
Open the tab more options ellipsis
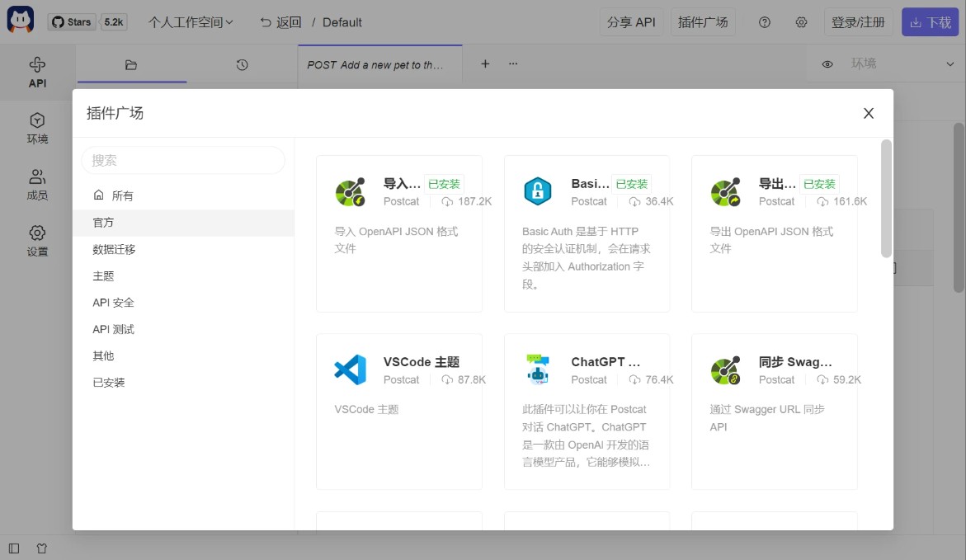pos(513,64)
